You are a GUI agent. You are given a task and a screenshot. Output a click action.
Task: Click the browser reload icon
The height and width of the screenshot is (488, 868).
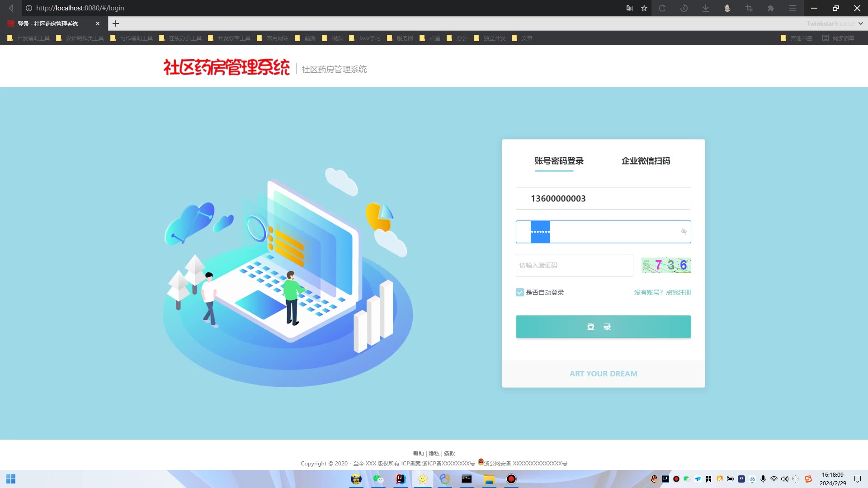662,8
